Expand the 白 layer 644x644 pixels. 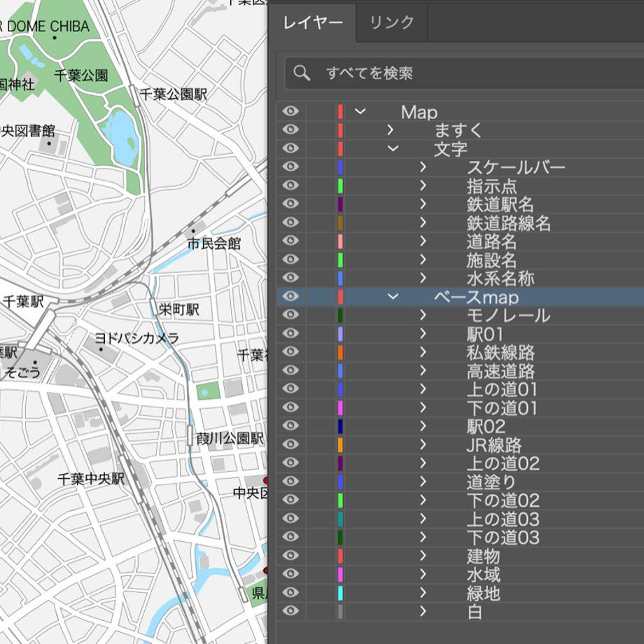click(423, 610)
